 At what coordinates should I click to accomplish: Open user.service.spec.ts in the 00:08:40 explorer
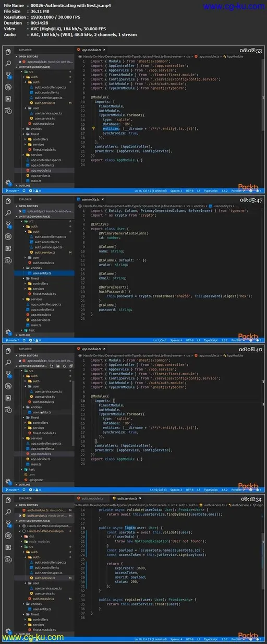48,391
